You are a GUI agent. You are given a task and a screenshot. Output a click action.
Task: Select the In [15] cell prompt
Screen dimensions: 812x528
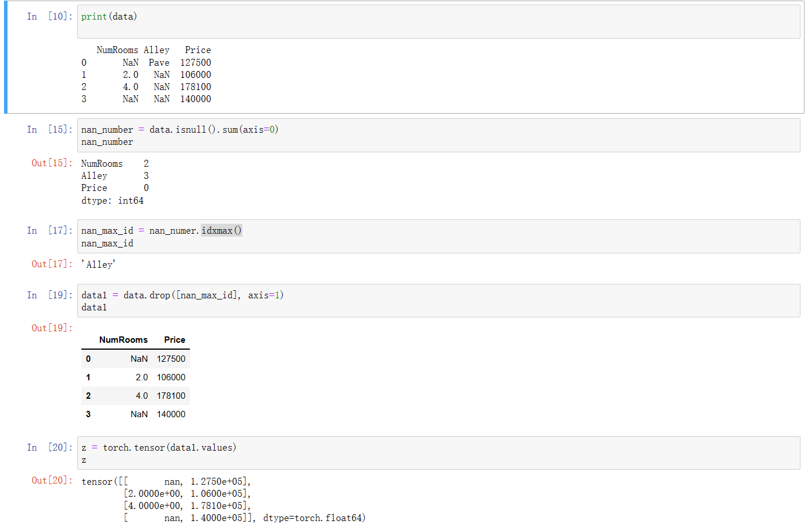point(50,130)
